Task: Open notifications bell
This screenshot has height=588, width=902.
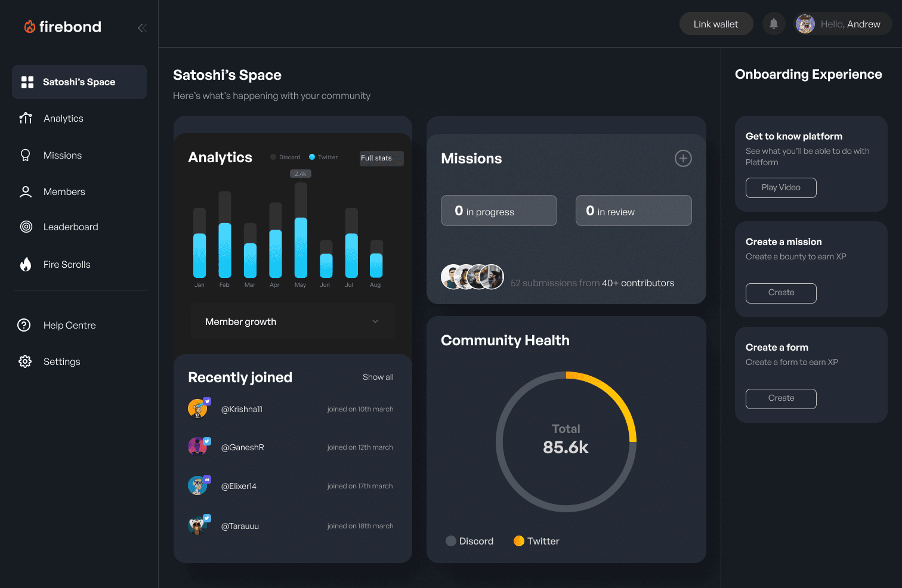Action: (774, 24)
